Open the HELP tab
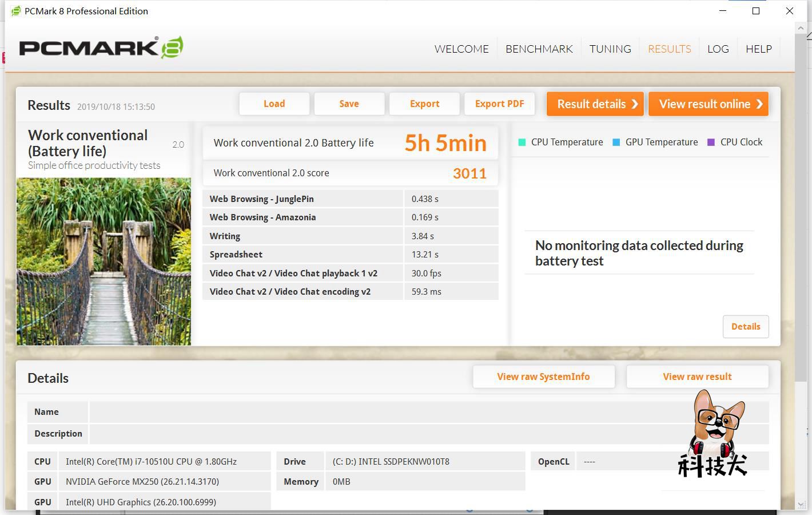This screenshot has height=515, width=812. coord(759,49)
